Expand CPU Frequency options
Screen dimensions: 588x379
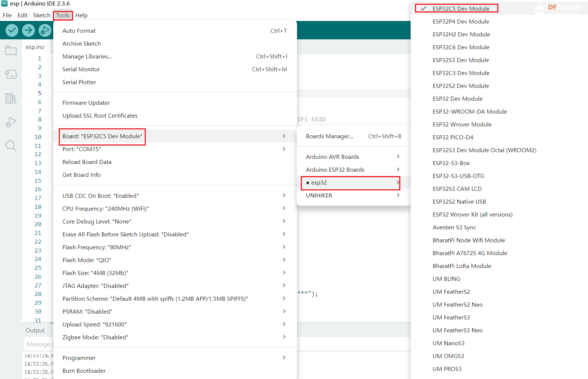175,209
